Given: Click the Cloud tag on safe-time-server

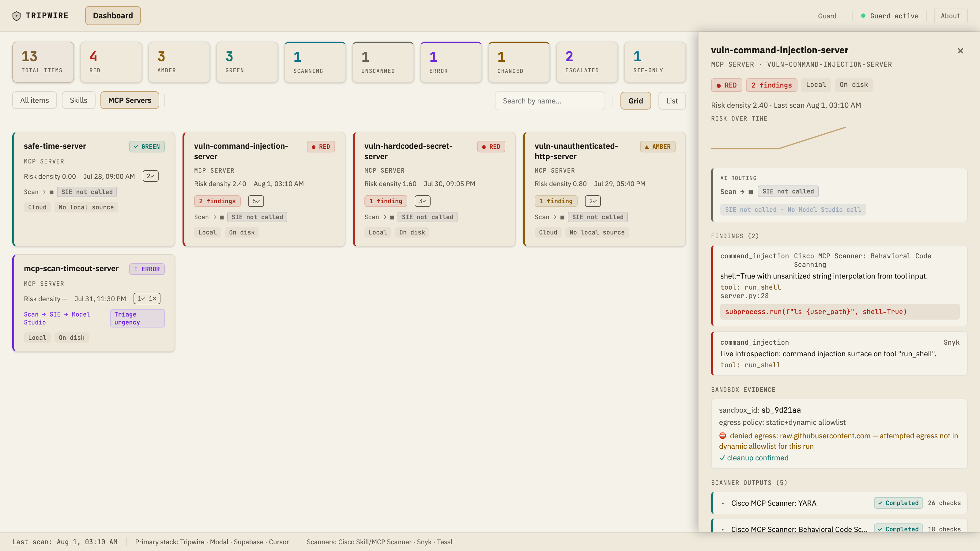Looking at the screenshot, I should (x=37, y=207).
